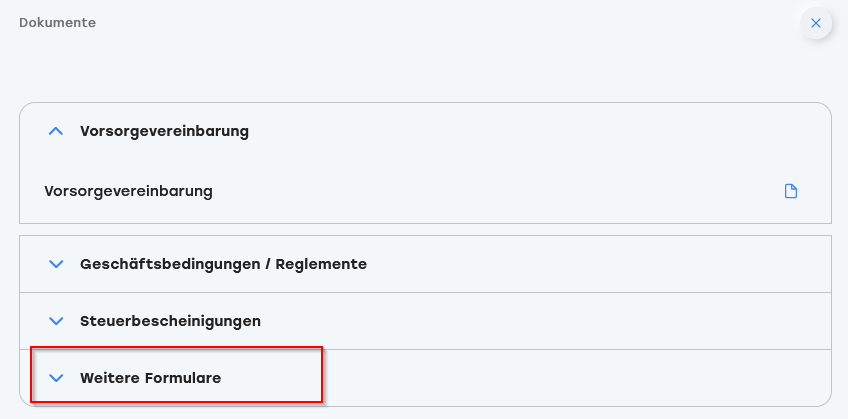This screenshot has width=848, height=419.
Task: Toggle the first accordion section's blue chevron
Action: (56, 131)
